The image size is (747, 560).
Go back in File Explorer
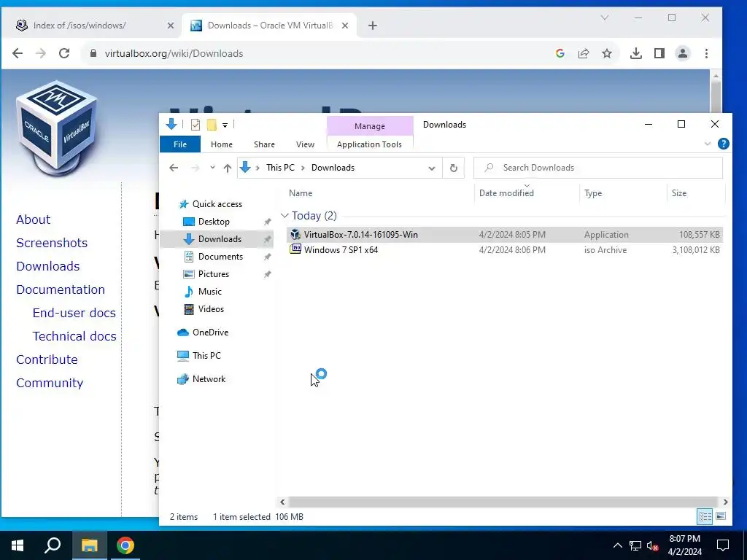tap(174, 168)
